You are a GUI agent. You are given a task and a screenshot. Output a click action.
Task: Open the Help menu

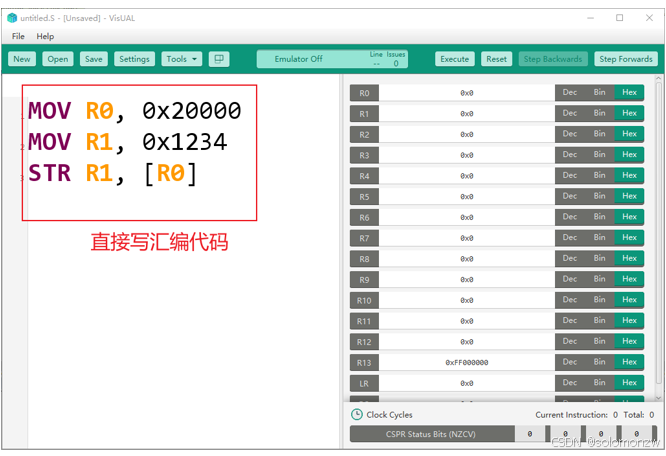tap(45, 36)
